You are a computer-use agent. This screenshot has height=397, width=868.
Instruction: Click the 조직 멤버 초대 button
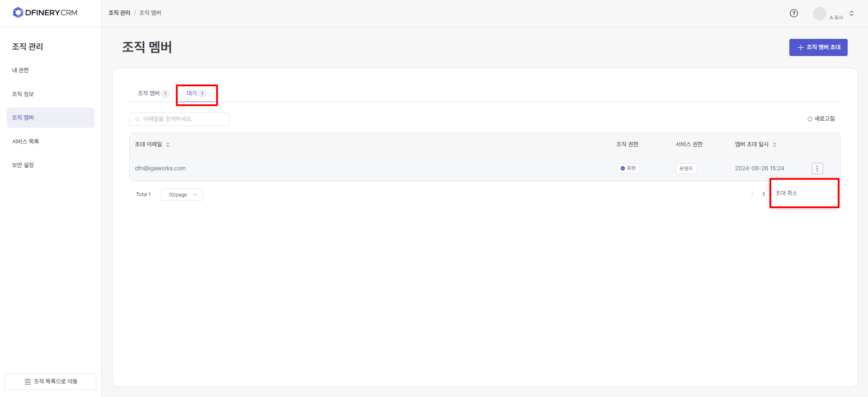(x=818, y=47)
